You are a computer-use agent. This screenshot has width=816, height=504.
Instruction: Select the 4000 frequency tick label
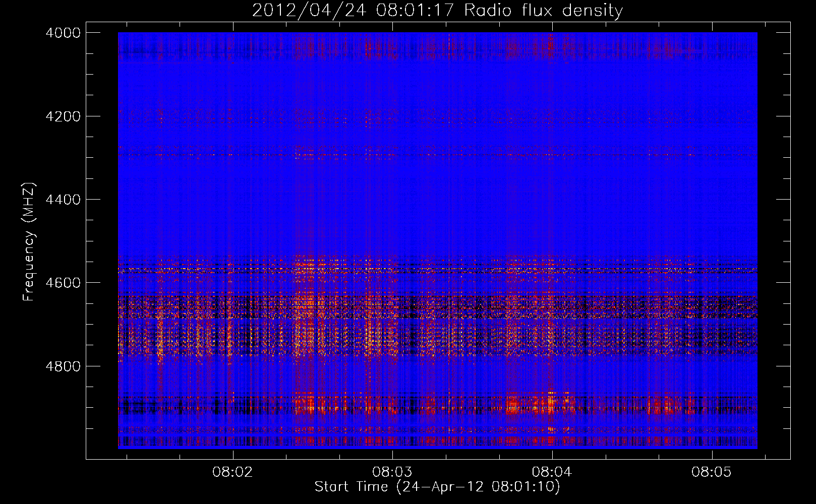click(x=63, y=33)
